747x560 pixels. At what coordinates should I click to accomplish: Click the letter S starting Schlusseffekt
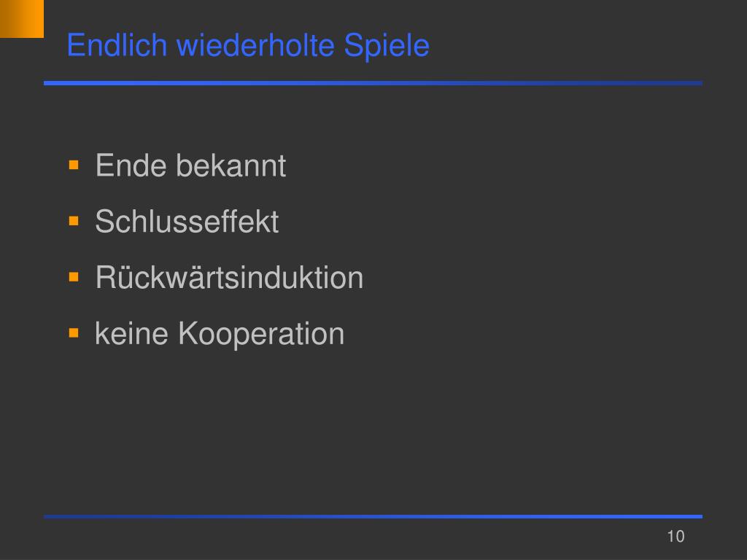[104, 222]
